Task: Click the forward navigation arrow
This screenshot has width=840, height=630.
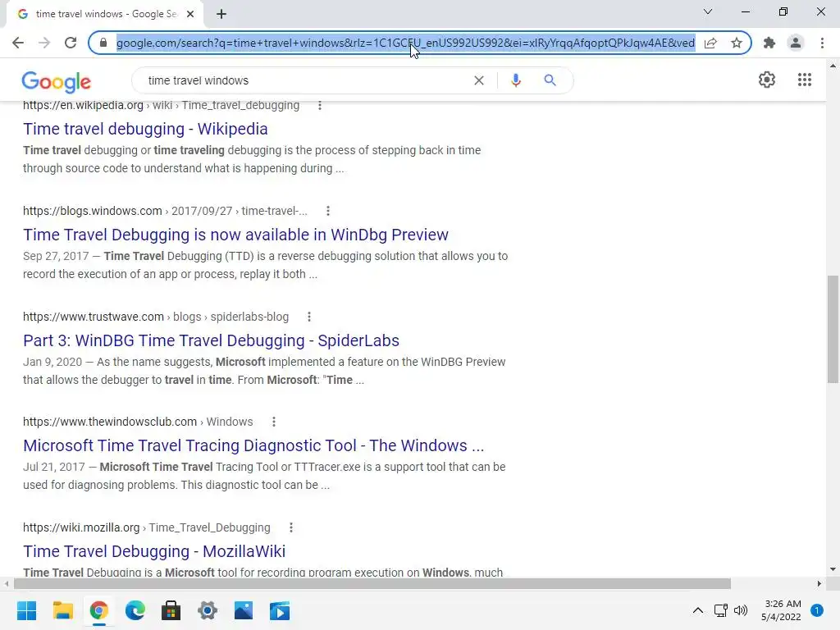Action: [x=44, y=43]
